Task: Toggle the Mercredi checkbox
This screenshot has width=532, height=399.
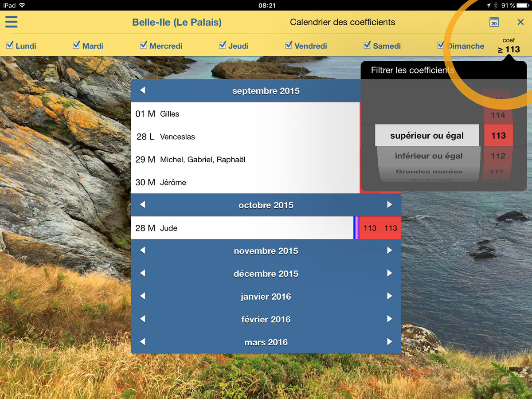Action: [144, 45]
